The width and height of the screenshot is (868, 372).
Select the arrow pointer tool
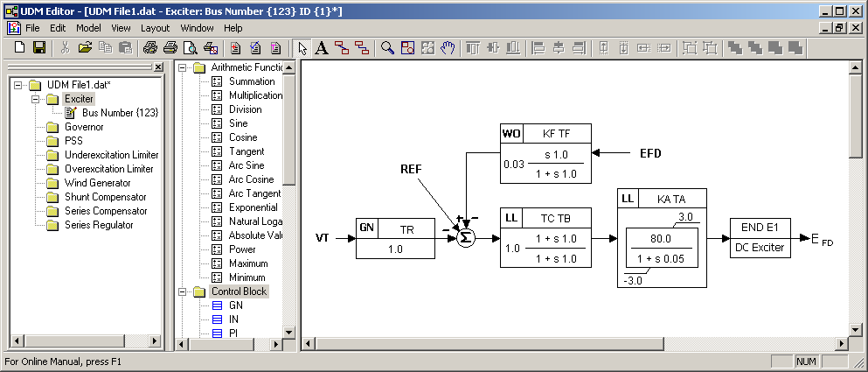click(302, 47)
